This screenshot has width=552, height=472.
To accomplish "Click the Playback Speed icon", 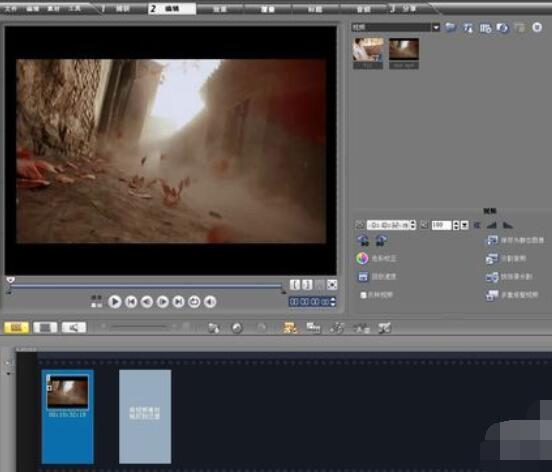I will [363, 277].
